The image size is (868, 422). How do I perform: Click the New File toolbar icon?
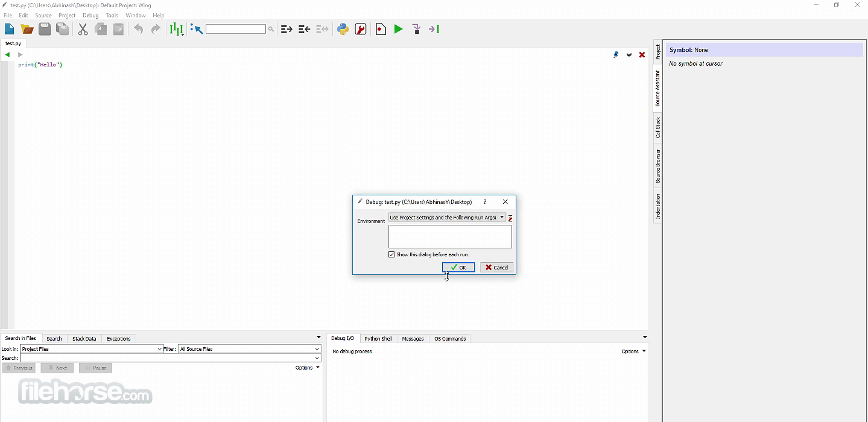click(x=10, y=29)
